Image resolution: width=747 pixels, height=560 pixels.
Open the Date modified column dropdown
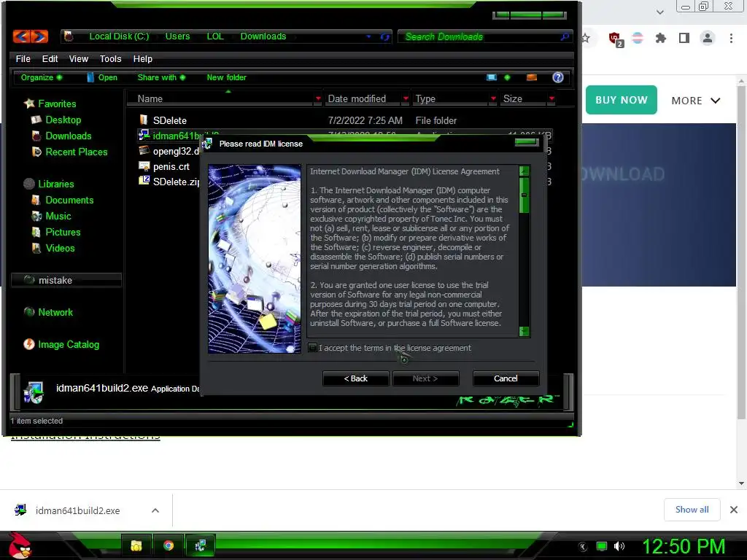406,98
